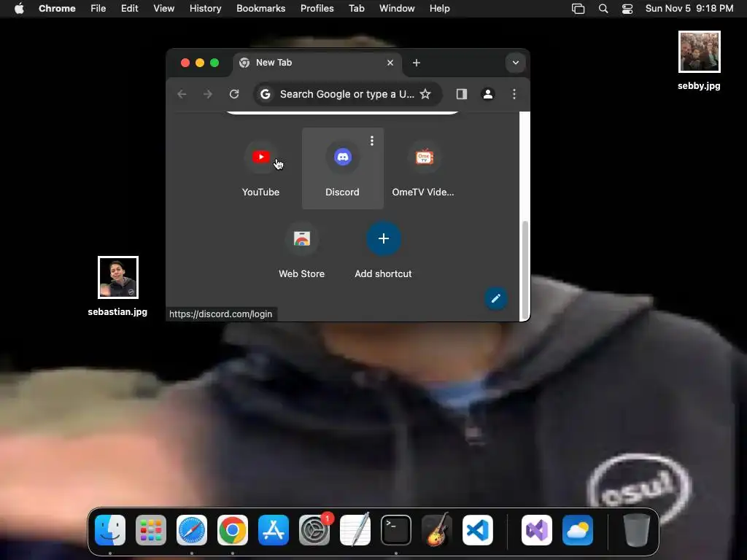The width and height of the screenshot is (747, 560).
Task: Expand the tab search dropdown
Action: coord(516,63)
